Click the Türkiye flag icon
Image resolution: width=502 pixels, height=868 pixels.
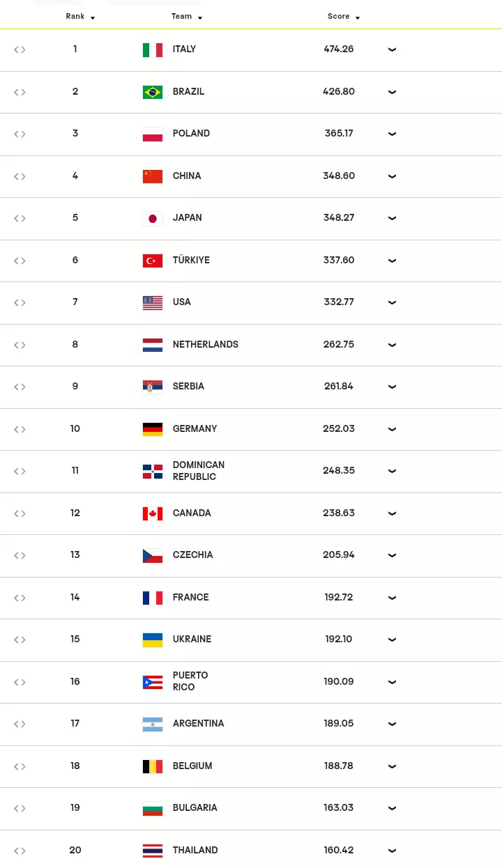click(153, 261)
